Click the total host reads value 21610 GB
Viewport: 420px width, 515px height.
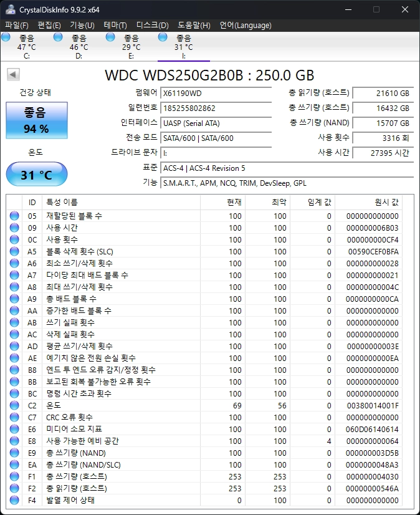click(x=383, y=93)
